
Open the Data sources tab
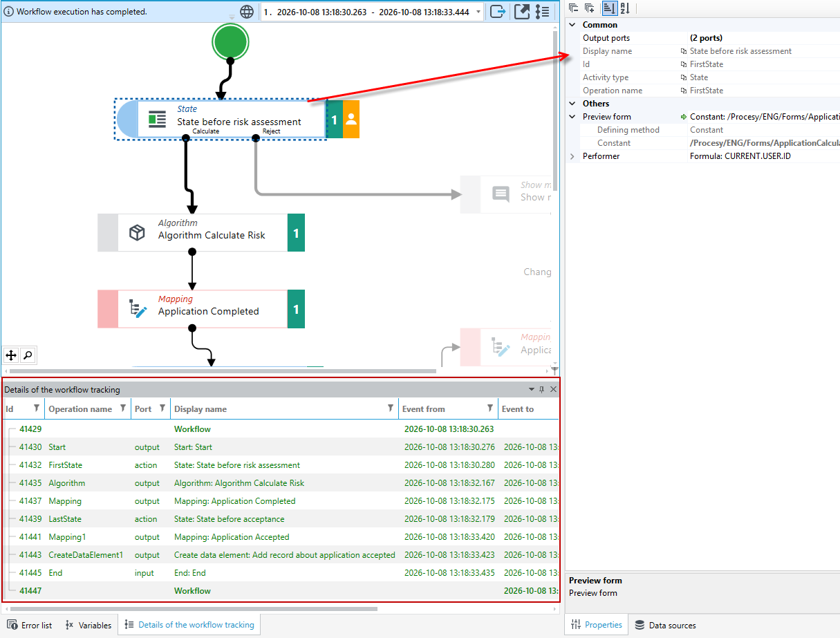tap(665, 625)
